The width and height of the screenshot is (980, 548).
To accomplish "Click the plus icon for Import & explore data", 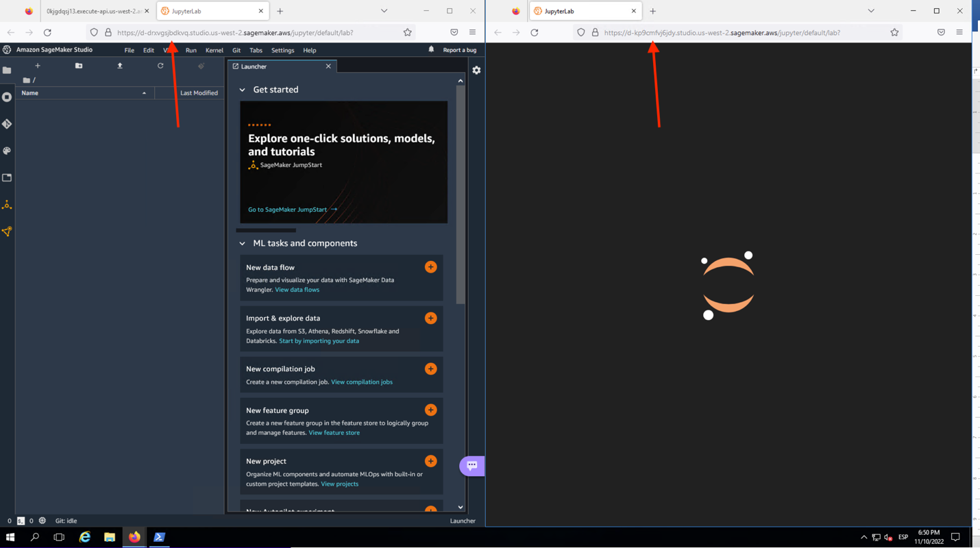I will click(430, 318).
